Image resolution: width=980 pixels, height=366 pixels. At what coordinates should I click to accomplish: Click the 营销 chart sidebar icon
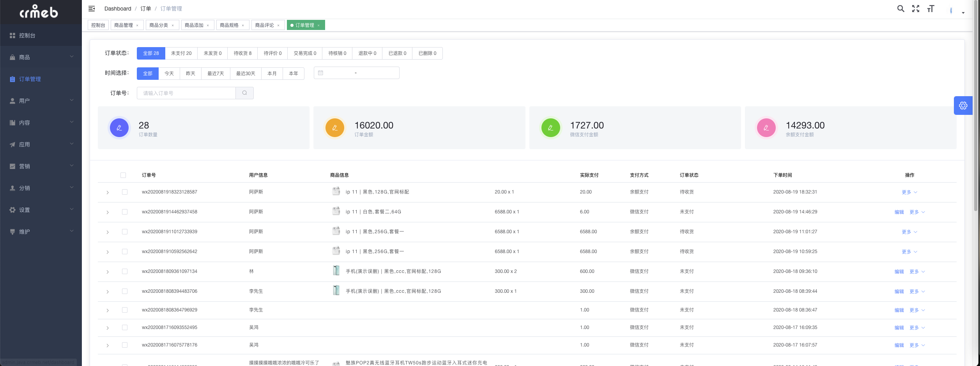[12, 166]
